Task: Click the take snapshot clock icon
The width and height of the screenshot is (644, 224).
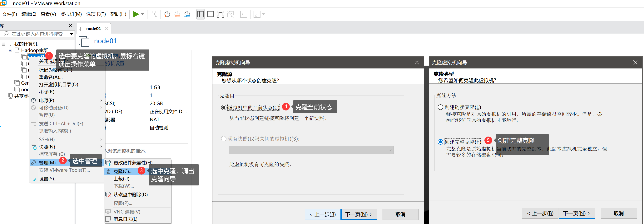Action: (167, 14)
